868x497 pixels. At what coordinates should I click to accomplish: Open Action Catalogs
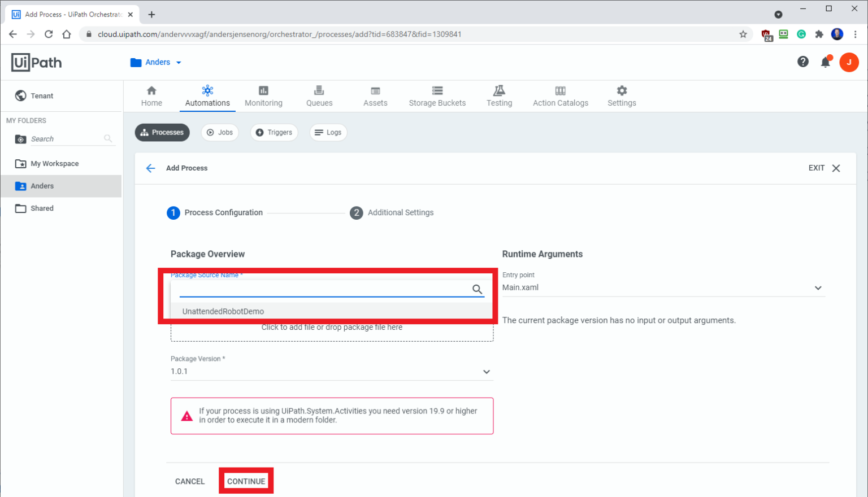tap(560, 96)
